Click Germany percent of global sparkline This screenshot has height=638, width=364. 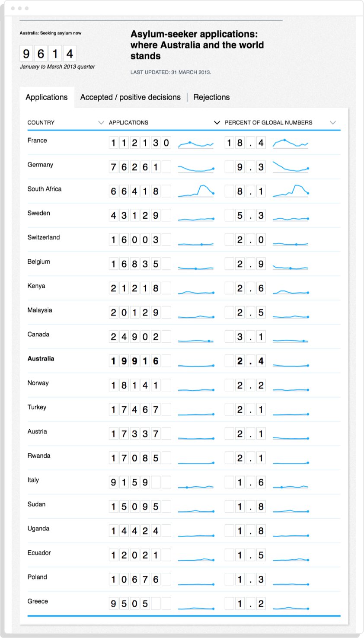(x=291, y=167)
